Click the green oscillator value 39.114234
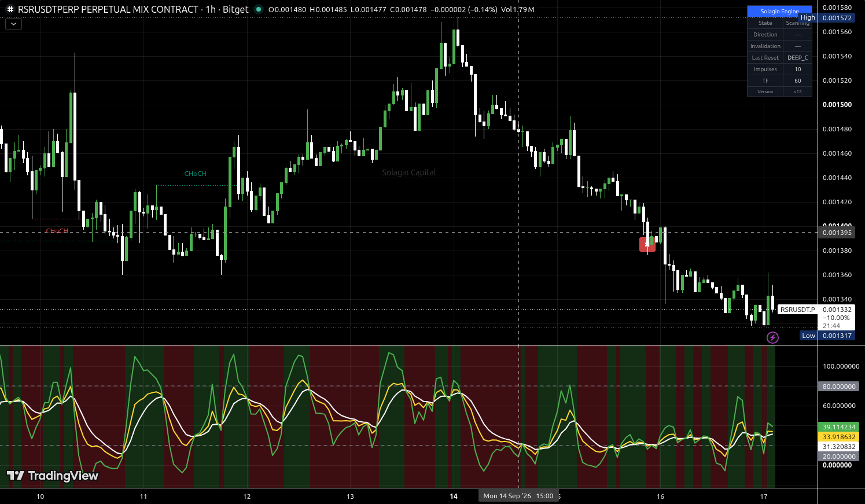 (839, 427)
